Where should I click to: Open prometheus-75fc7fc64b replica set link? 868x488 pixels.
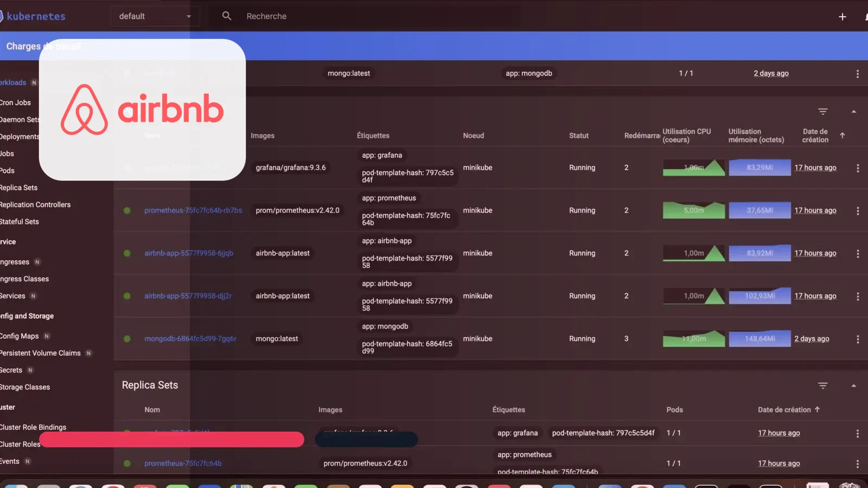(x=183, y=464)
